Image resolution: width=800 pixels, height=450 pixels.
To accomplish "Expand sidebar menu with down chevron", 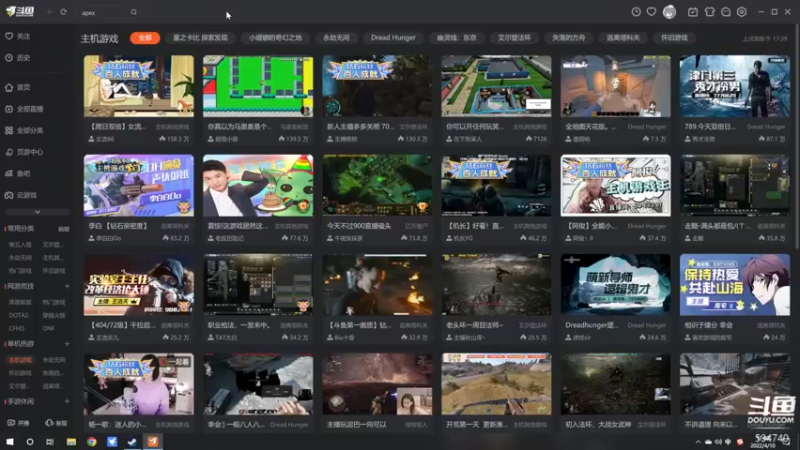I will 37,212.
